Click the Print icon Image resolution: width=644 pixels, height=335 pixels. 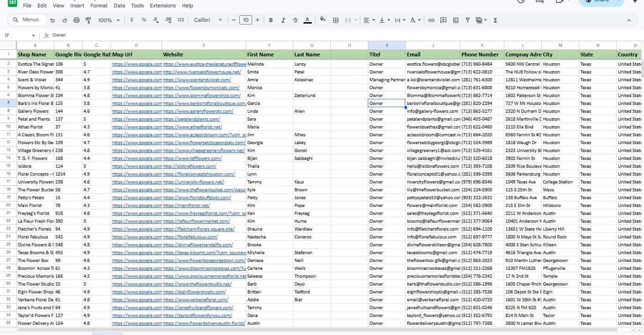pos(77,20)
